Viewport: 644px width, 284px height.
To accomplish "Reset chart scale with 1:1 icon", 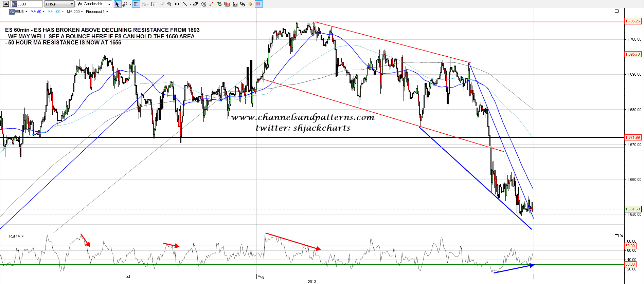I will 177,4.
